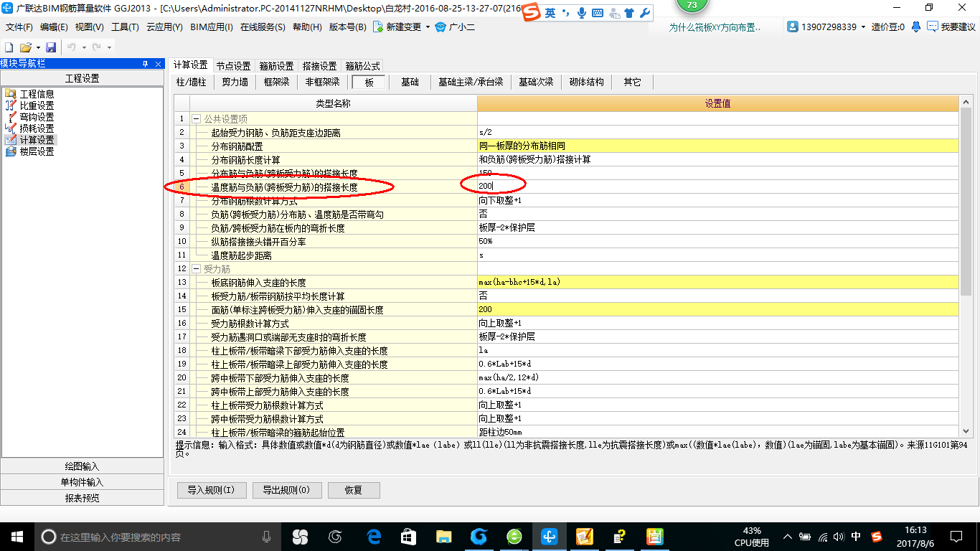Click the Sogou skin shirt icon
This screenshot has height=551, width=980.
point(629,13)
